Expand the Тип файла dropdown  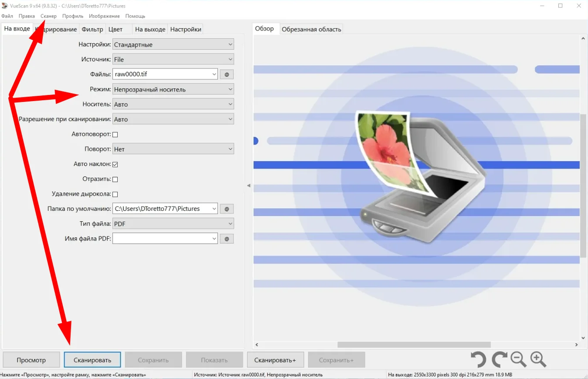point(173,224)
